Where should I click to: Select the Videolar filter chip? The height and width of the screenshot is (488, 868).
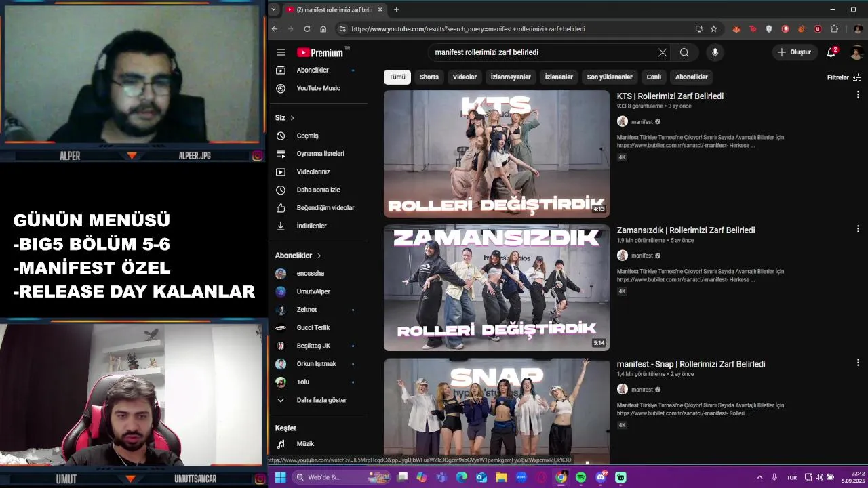(465, 77)
